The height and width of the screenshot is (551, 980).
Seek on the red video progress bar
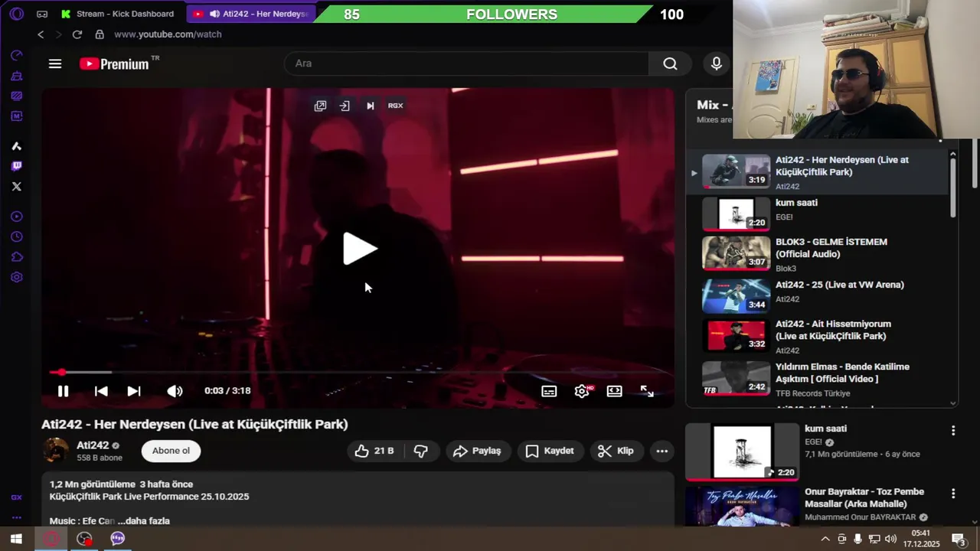(x=358, y=373)
